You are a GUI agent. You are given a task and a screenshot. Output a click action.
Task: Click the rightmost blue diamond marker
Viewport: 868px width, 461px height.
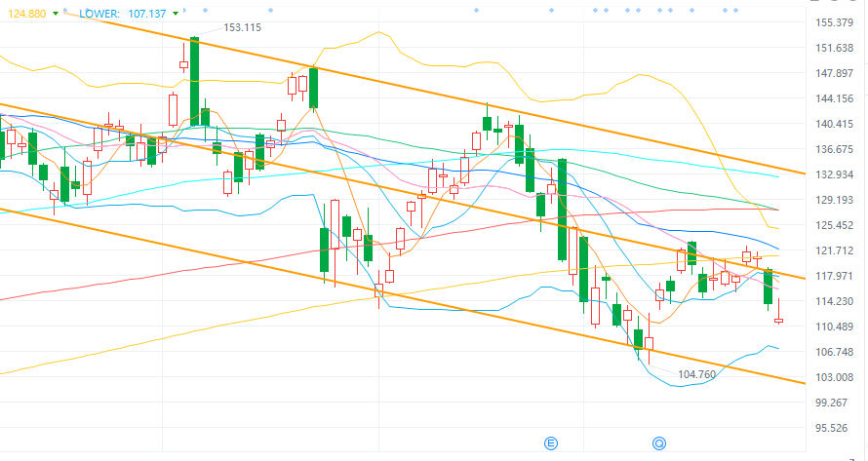click(735, 11)
